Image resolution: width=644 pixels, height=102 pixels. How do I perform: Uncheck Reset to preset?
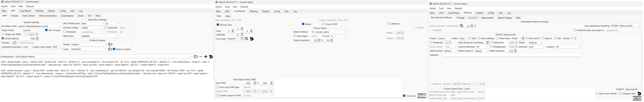tap(114, 49)
